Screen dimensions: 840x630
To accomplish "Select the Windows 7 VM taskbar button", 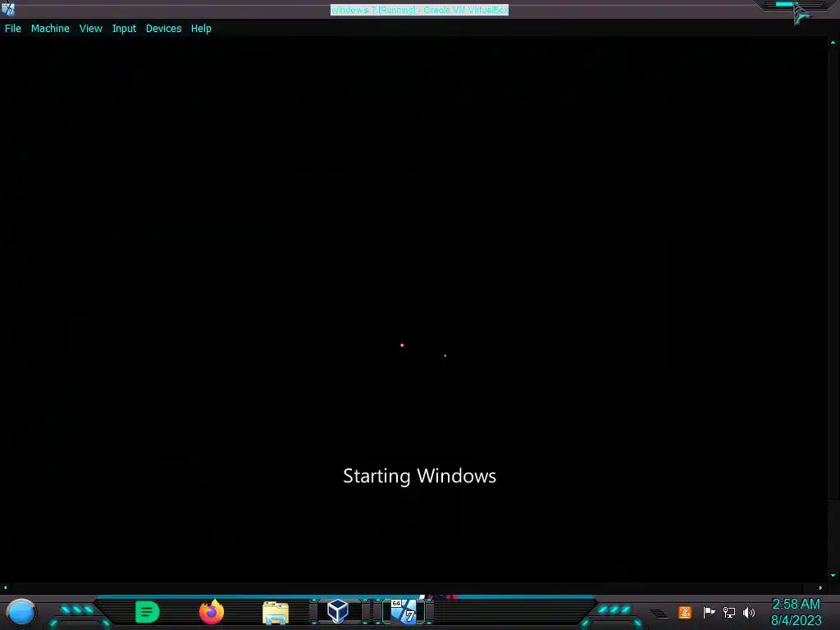I will click(404, 611).
